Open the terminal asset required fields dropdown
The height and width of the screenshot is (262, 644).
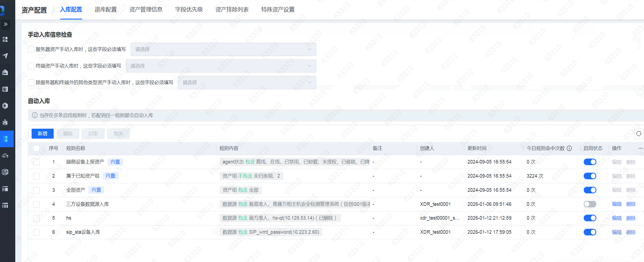point(221,66)
